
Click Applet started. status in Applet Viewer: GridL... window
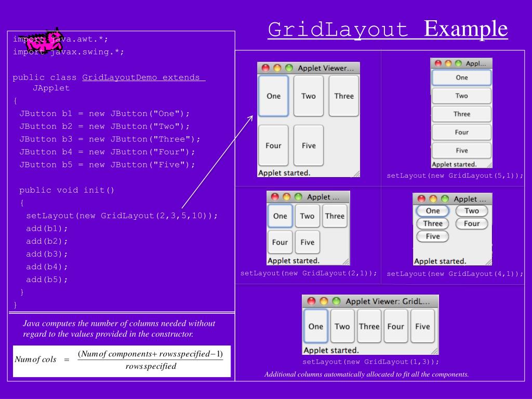pyautogui.click(x=331, y=350)
